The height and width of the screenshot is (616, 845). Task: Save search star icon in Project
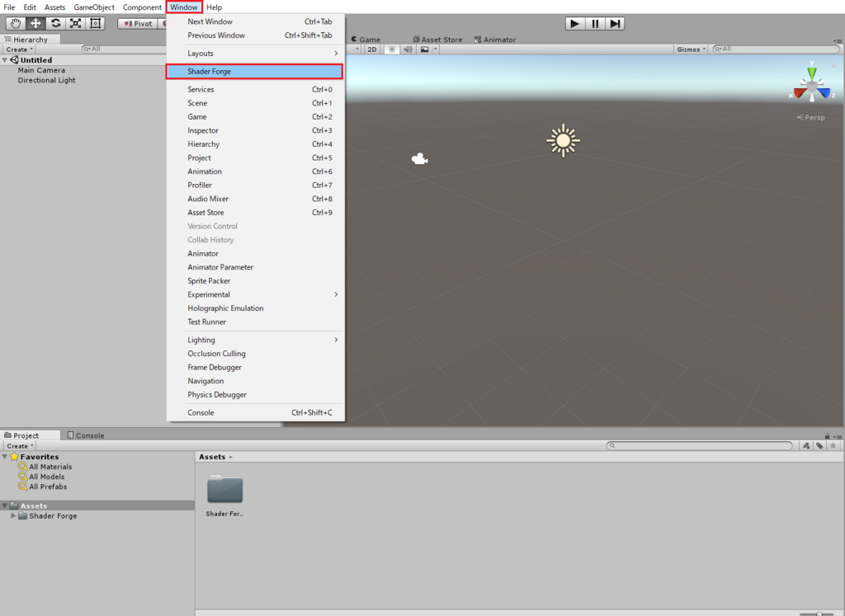pos(833,445)
